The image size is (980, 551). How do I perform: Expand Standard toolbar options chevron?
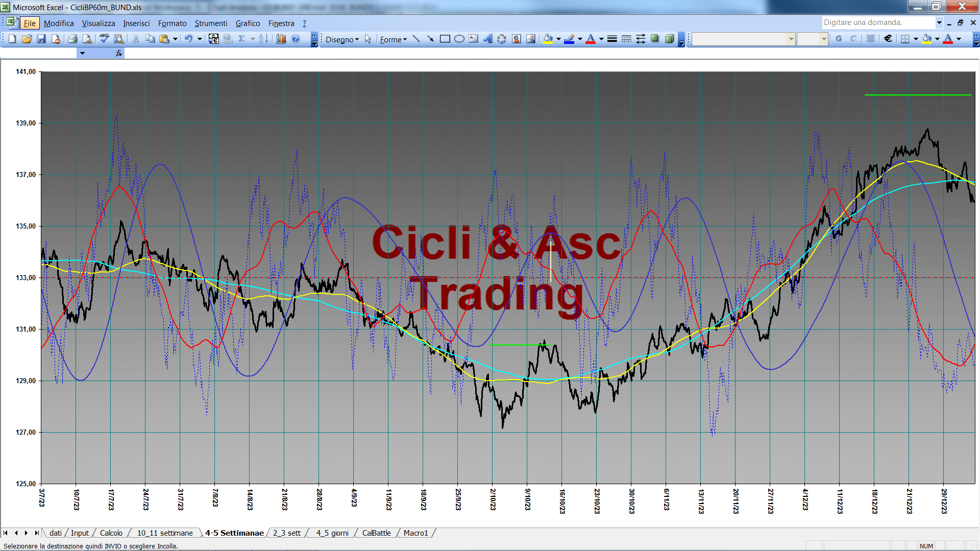314,39
